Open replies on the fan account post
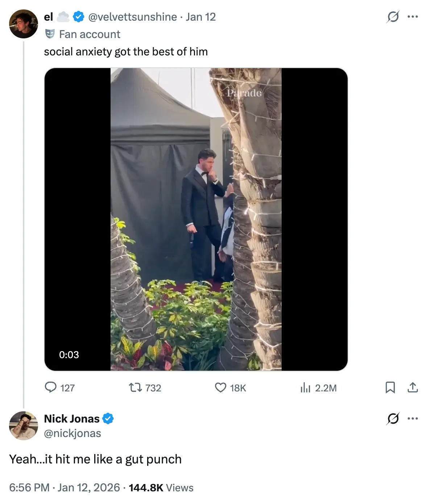Viewport: 427px width, 504px height. (x=52, y=388)
